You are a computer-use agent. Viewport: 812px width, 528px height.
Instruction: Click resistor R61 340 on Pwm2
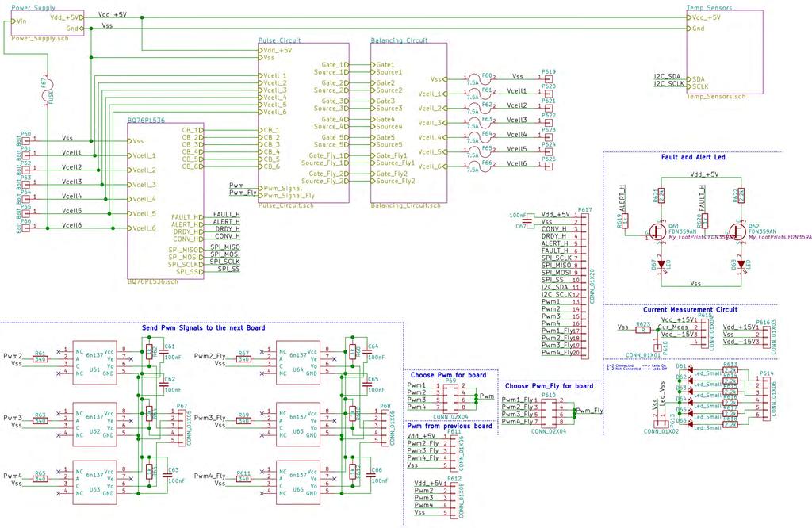[40, 358]
